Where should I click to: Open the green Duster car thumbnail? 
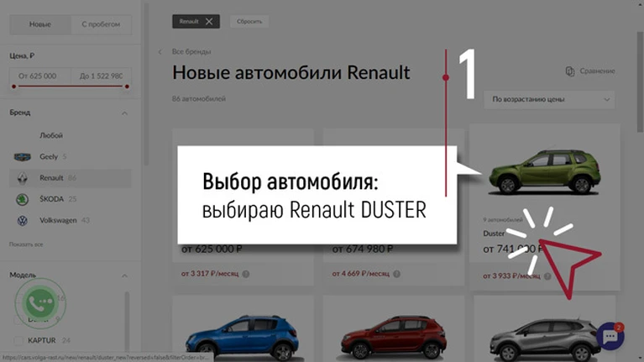545,172
